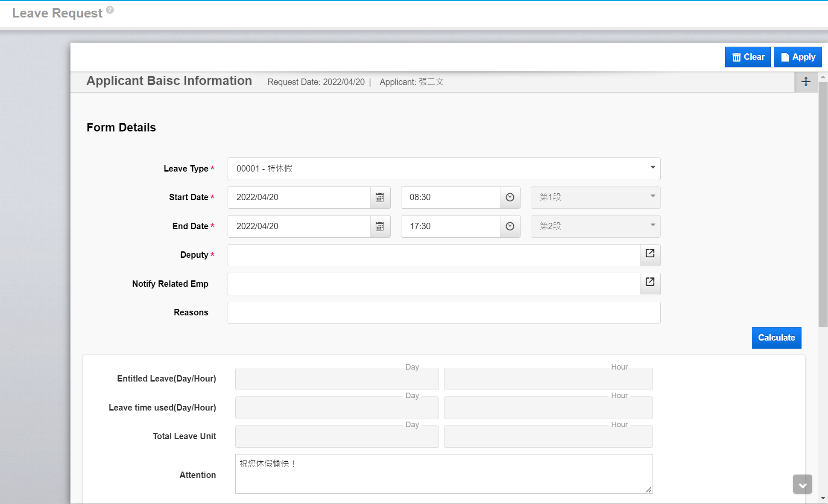Viewport: 828px width, 504px height.
Task: Expand Applicant Basic Information with the plus icon
Action: (805, 82)
